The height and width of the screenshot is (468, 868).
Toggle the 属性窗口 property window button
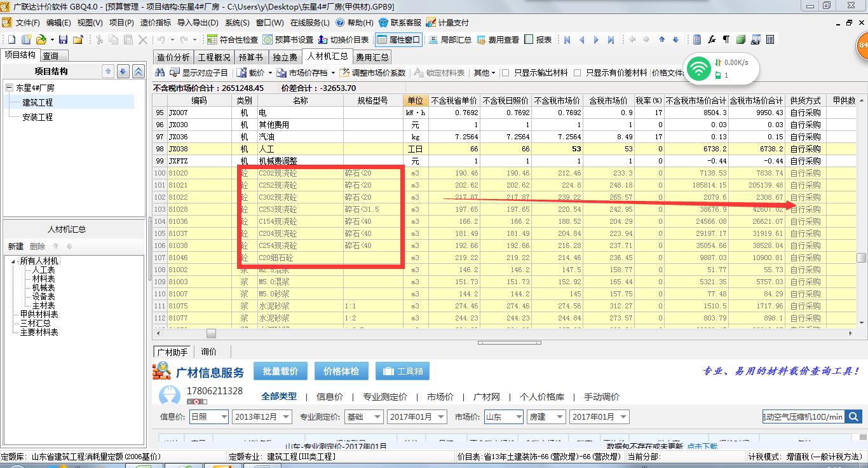point(398,39)
